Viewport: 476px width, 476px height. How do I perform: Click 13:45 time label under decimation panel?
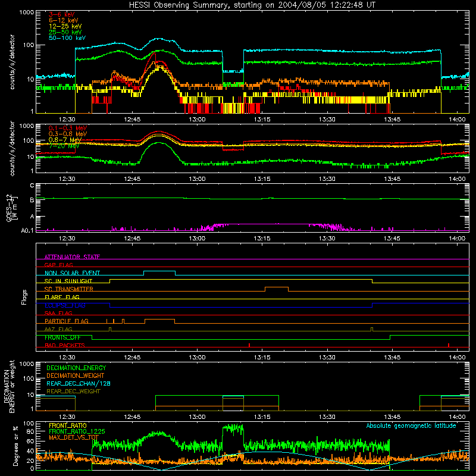pyautogui.click(x=392, y=417)
